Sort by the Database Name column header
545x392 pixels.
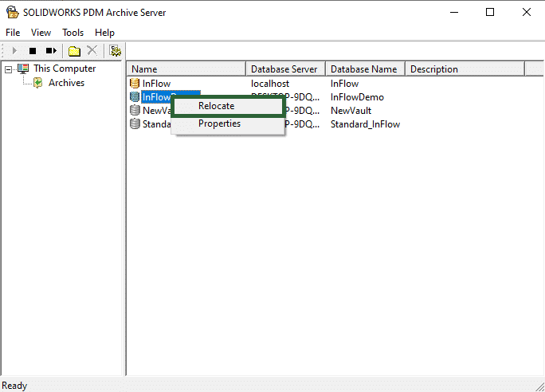(x=365, y=69)
